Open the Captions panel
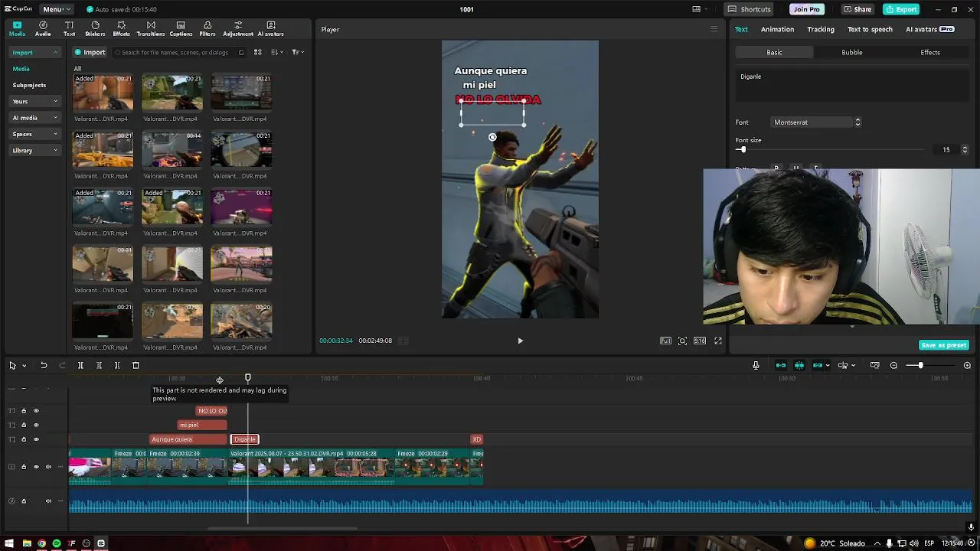980x551 pixels. click(181, 29)
